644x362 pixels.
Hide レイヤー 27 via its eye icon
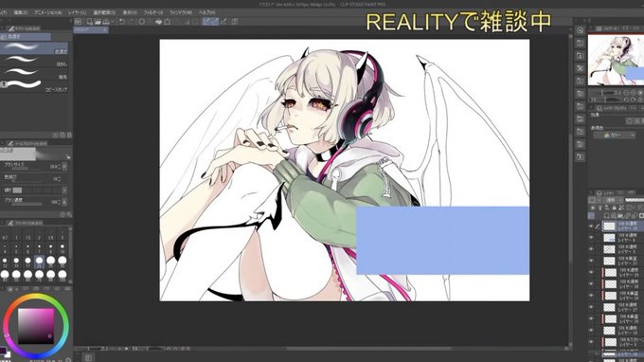point(591,307)
